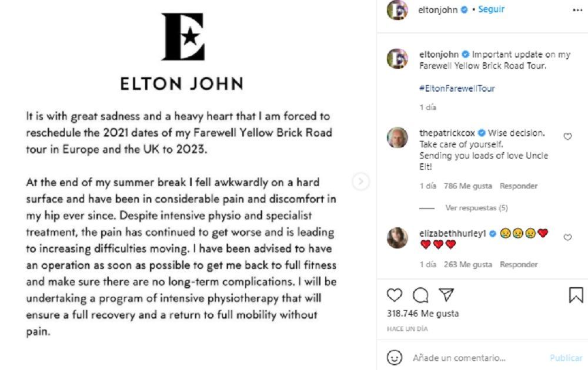Reply to thepatrickcox's comment via Responder
This screenshot has height=370, width=588.
(519, 186)
